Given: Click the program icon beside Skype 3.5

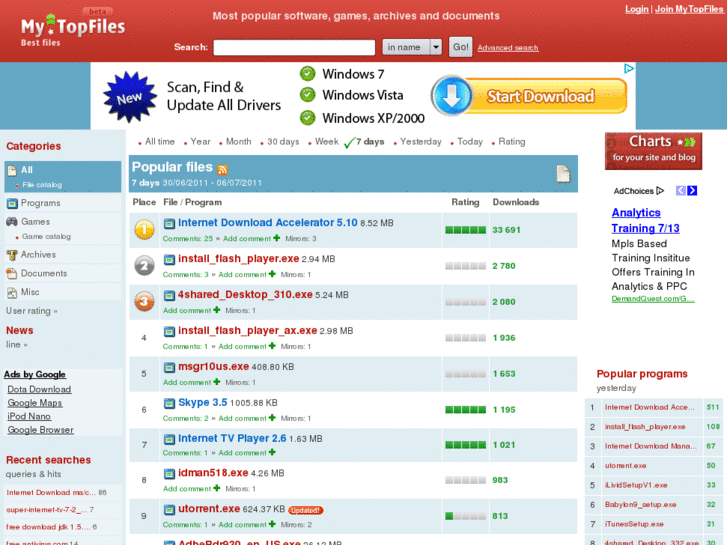Looking at the screenshot, I should pyautogui.click(x=169, y=403).
